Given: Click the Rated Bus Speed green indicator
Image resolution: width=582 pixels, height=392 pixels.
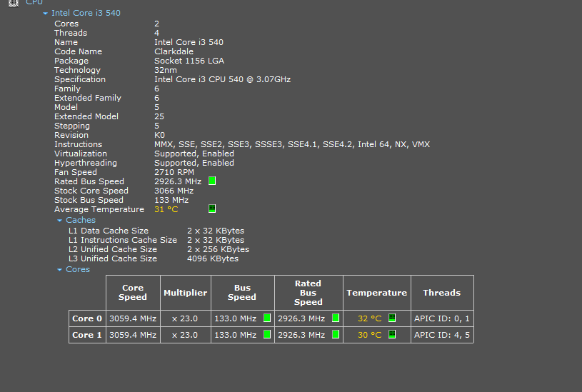Looking at the screenshot, I should click(212, 181).
